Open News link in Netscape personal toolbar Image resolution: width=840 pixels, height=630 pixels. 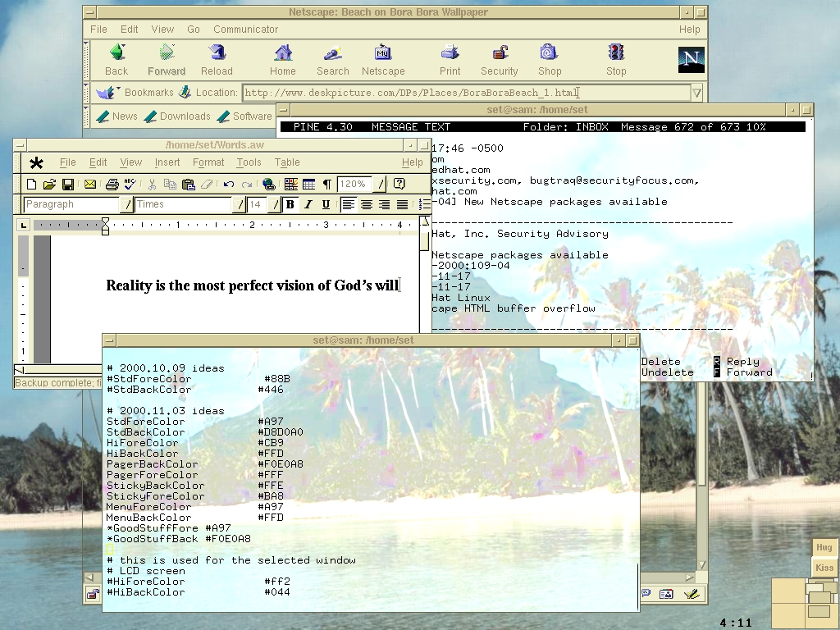tap(116, 116)
